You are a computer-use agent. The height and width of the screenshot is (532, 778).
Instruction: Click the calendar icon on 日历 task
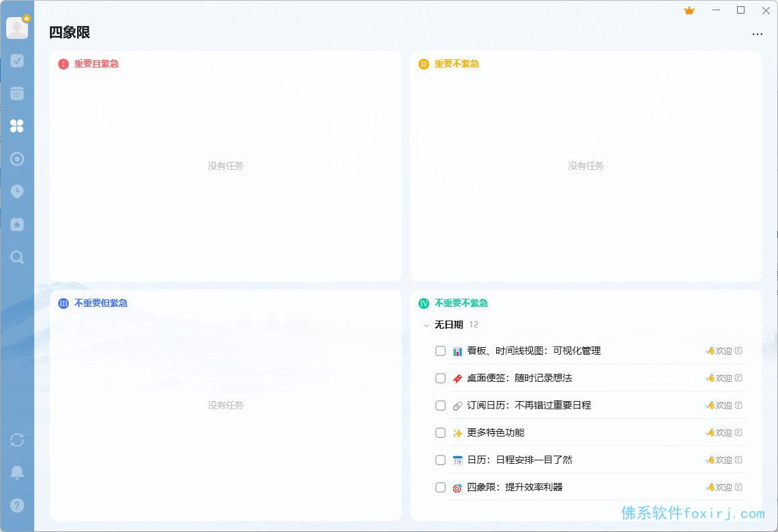[457, 460]
